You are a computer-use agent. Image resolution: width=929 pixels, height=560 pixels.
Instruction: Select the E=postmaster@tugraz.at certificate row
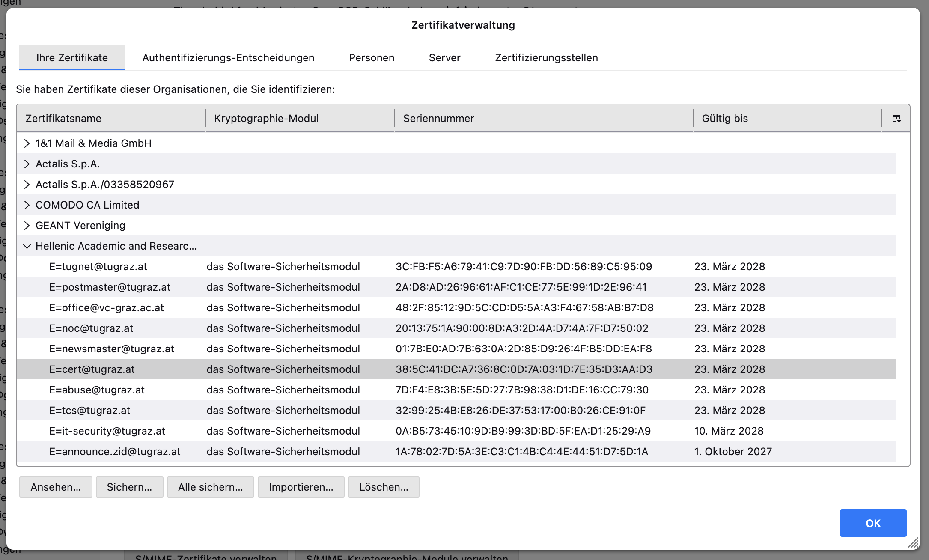[x=110, y=287]
